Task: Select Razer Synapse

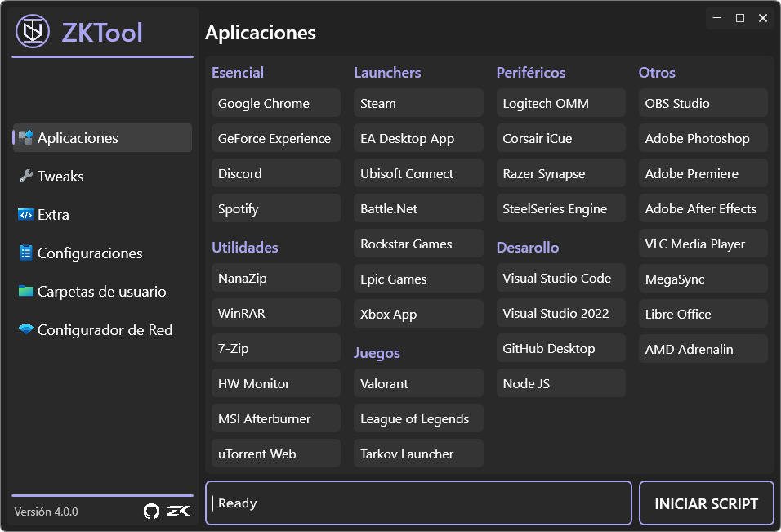Action: 561,173
